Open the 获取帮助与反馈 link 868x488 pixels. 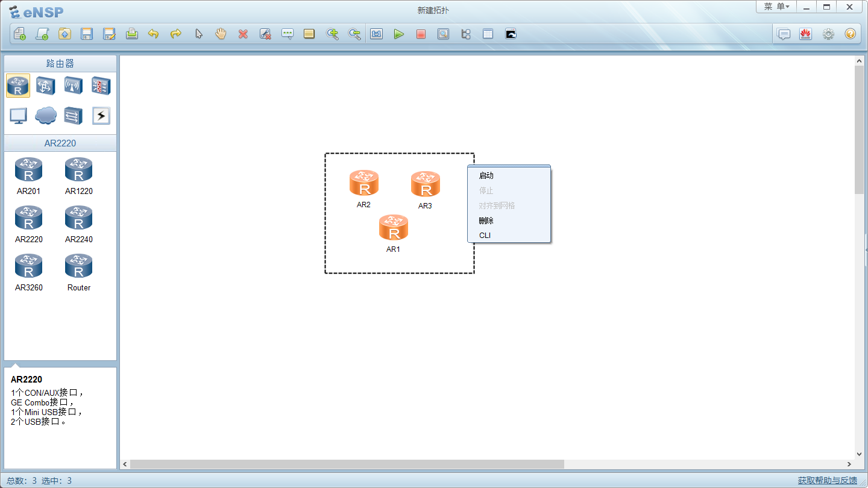(x=828, y=480)
